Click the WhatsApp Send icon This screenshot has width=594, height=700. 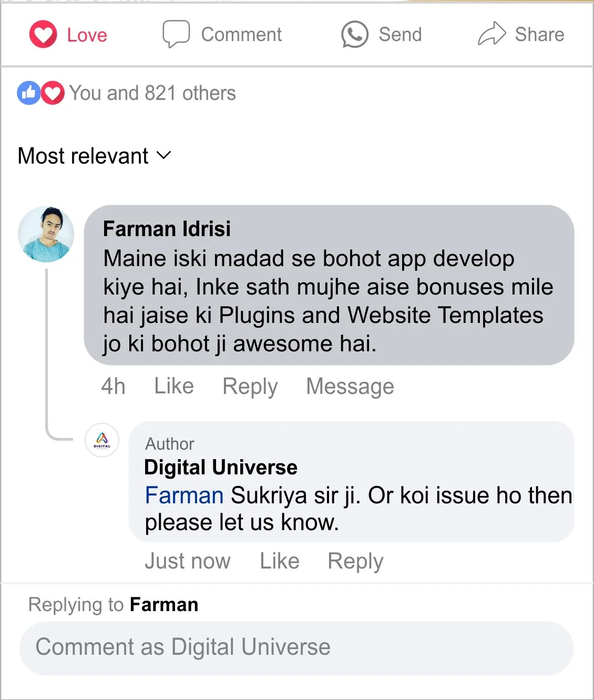pos(355,35)
